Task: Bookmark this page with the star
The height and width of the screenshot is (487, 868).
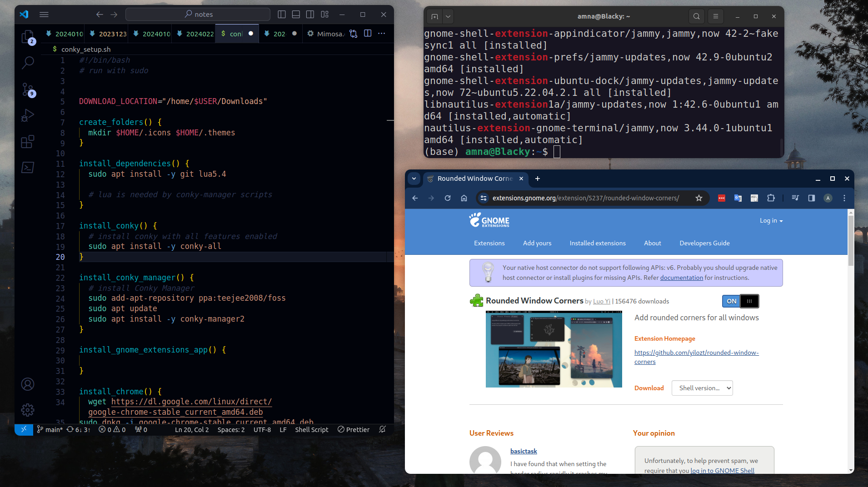Action: coord(699,198)
